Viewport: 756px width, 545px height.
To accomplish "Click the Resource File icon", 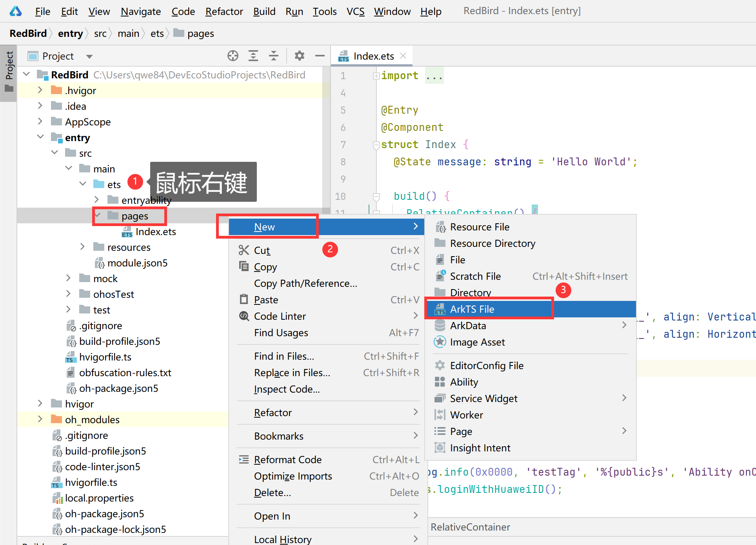I will click(440, 226).
